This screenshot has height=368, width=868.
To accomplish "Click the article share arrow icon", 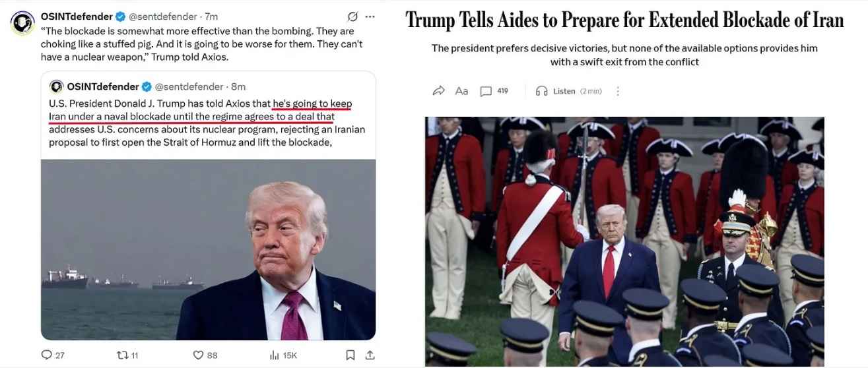I will coord(438,91).
